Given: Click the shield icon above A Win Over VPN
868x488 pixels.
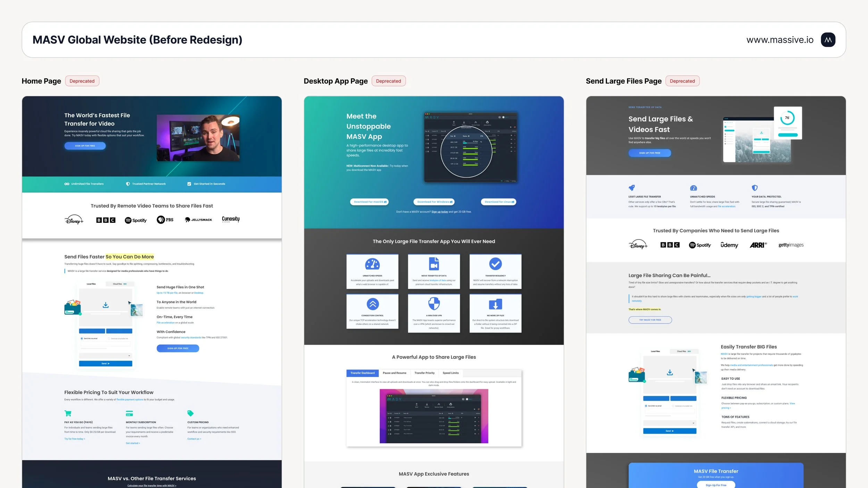Looking at the screenshot, I should pos(434,303).
